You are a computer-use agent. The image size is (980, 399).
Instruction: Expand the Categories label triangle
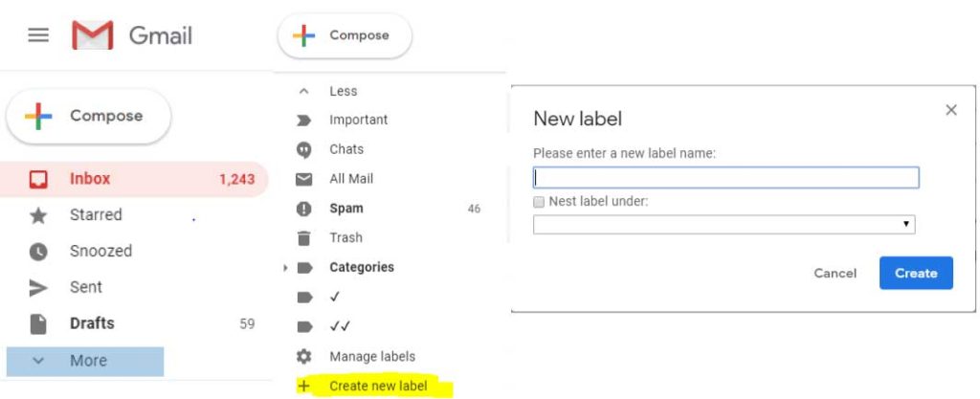click(286, 268)
